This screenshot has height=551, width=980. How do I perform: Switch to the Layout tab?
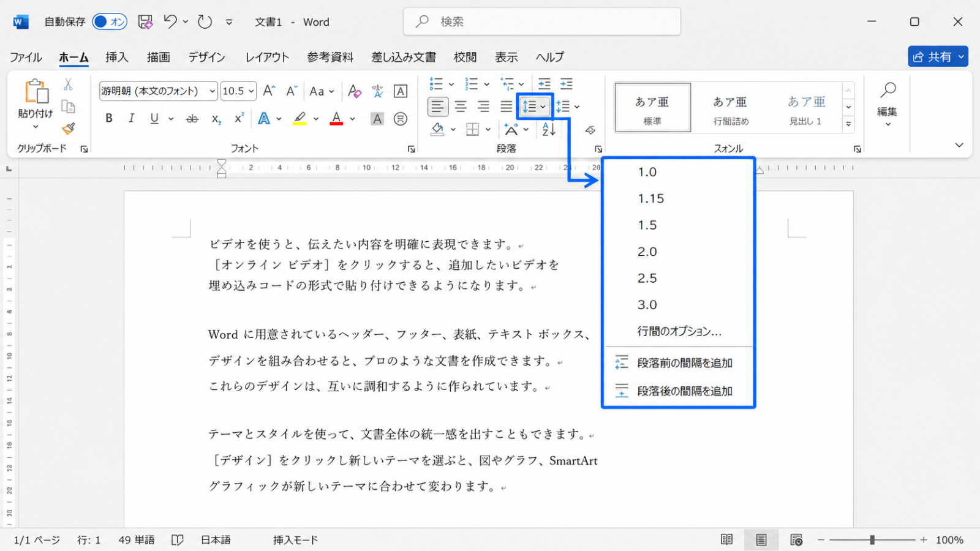pos(267,57)
